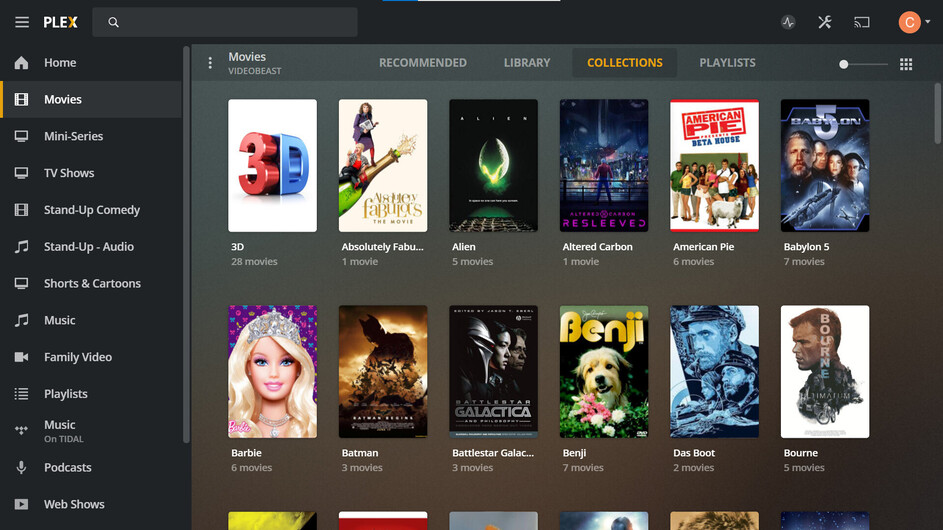This screenshot has width=943, height=530.
Task: Switch to the Library tab
Action: point(527,63)
